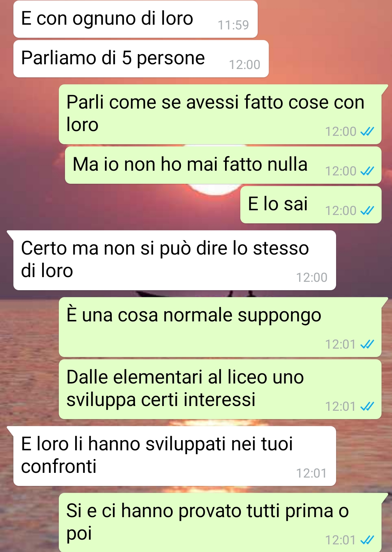392x552 pixels.
Task: Select the "Ma io non ho mai fatto nulla" bubble
Action: [223, 165]
